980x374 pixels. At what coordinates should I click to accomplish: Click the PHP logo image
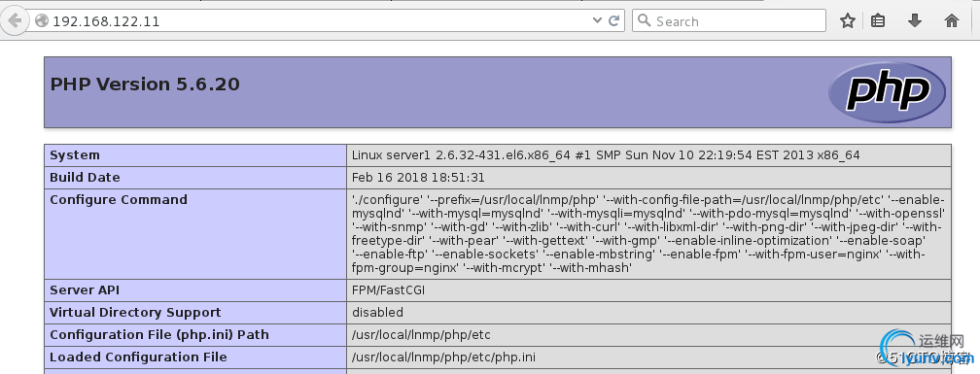click(887, 92)
